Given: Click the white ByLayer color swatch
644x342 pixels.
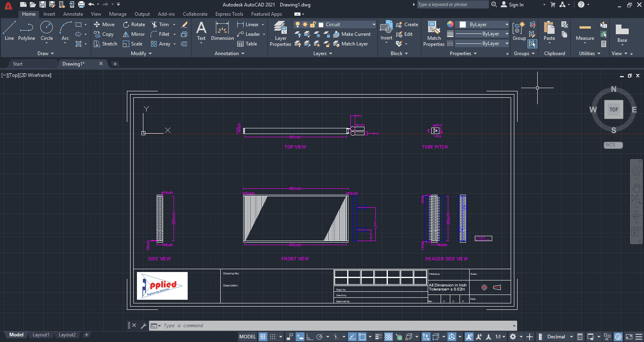Looking at the screenshot, I should click(x=463, y=25).
